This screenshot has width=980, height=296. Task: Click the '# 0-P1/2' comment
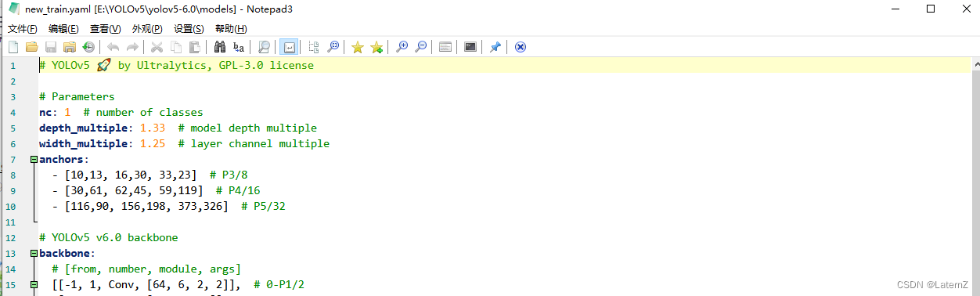[279, 285]
